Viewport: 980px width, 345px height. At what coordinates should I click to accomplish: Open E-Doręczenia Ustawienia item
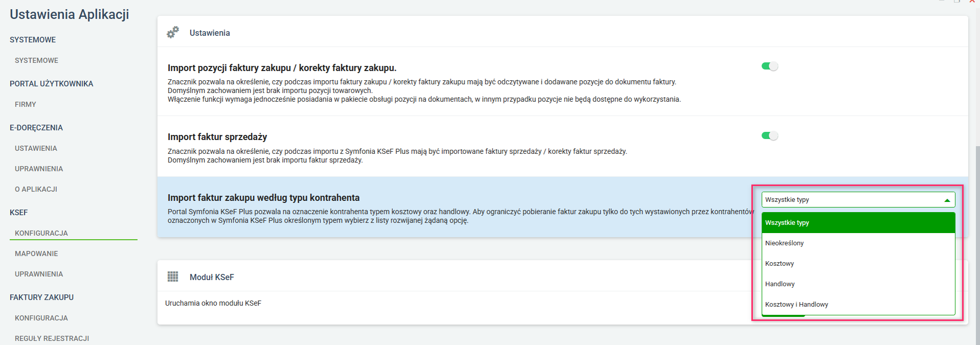[36, 148]
